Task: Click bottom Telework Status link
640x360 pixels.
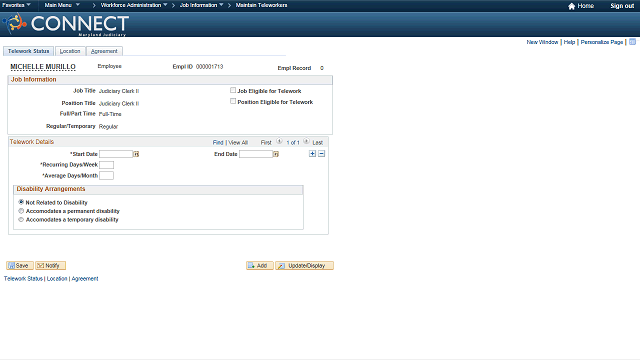Action: (x=23, y=278)
